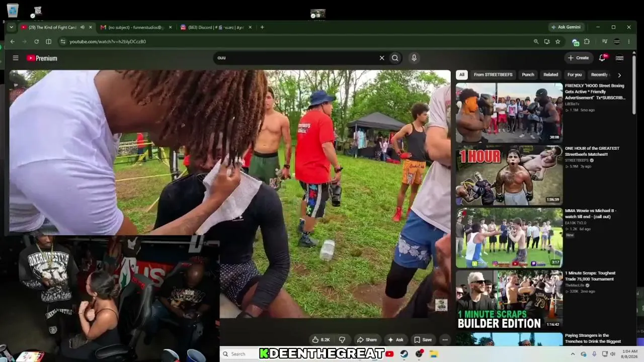Close the Gmail tab
This screenshot has width=644, height=362.
[x=170, y=27]
